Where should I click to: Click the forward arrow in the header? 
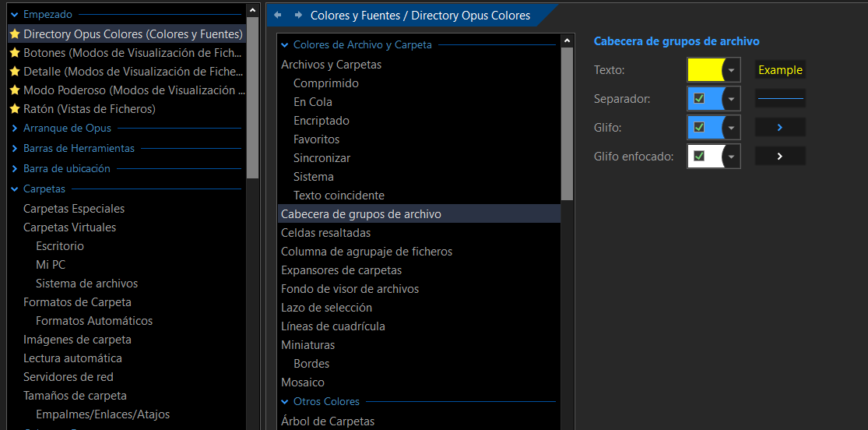(298, 15)
